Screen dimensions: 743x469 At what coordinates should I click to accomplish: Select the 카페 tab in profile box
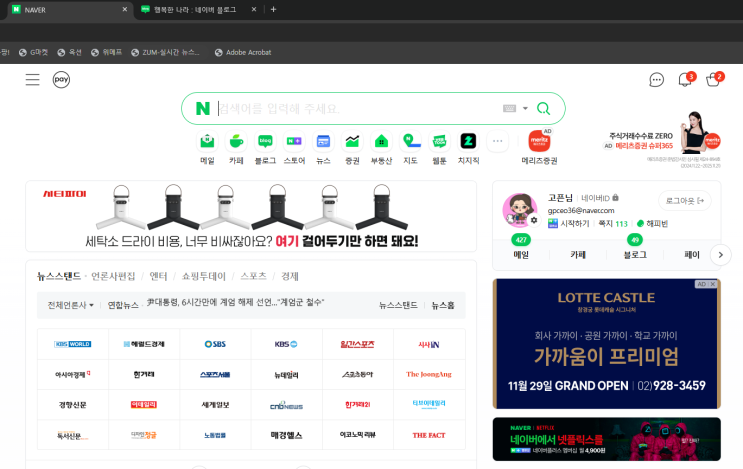[578, 254]
